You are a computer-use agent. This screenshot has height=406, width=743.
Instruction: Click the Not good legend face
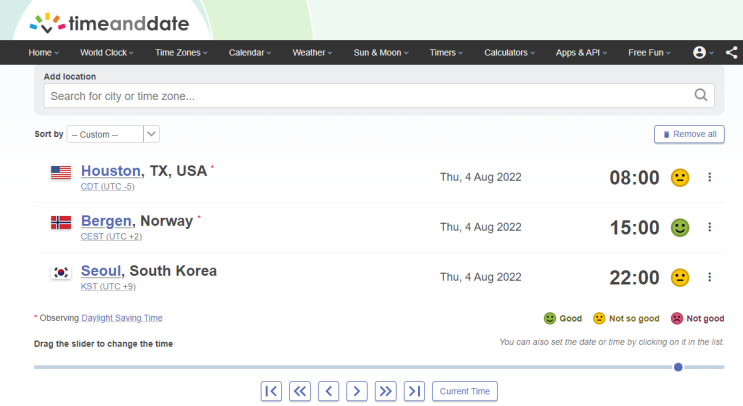[677, 318]
